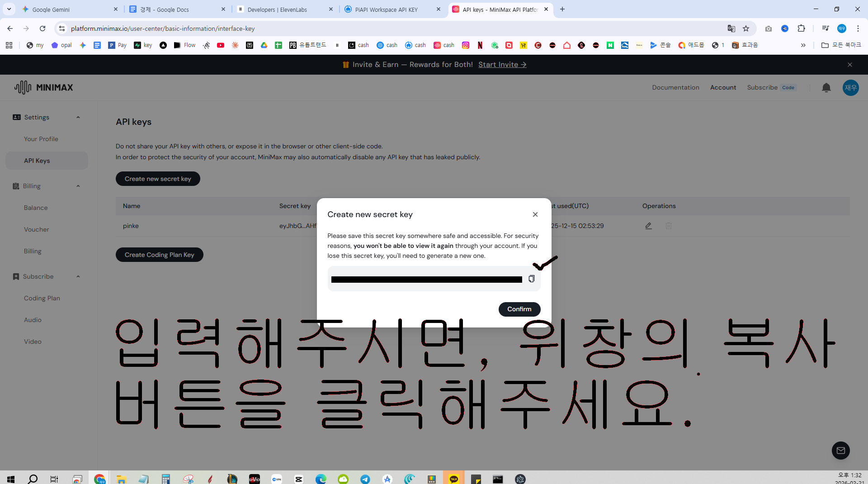Collapse the Subscribe section

pos(78,277)
